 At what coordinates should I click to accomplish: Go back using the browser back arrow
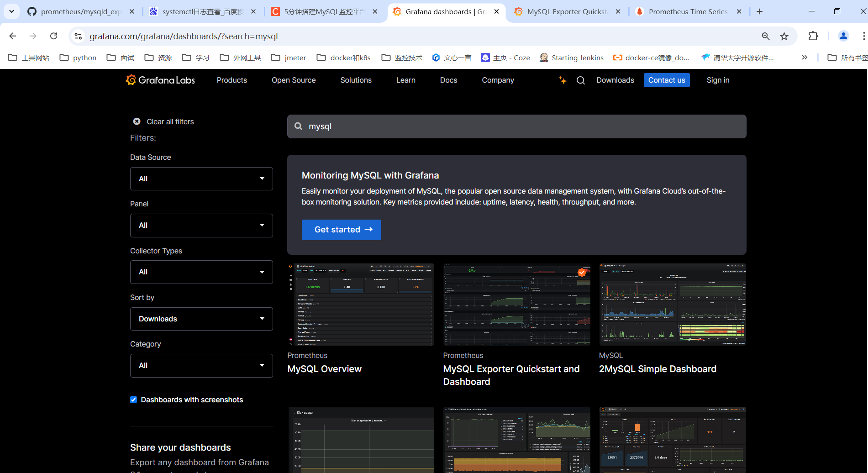(13, 36)
